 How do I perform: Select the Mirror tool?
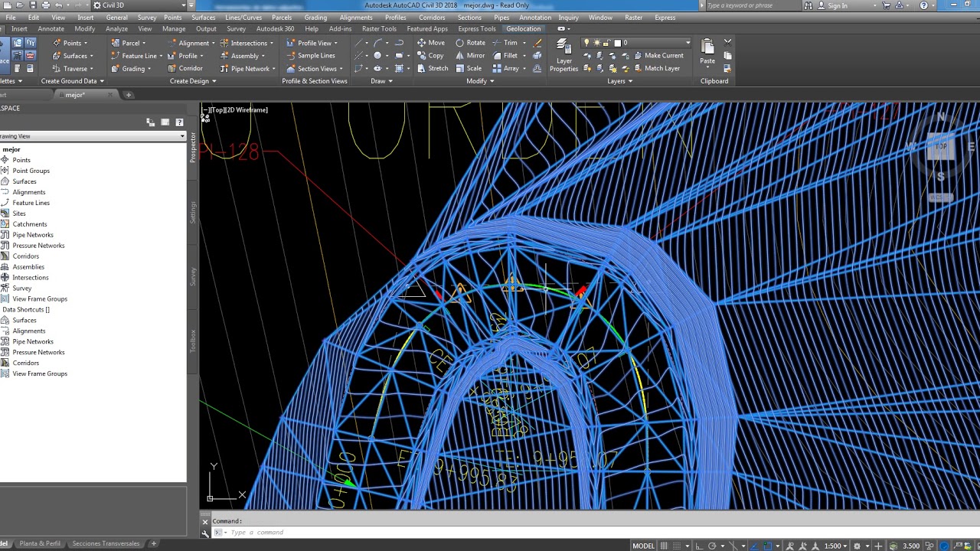[x=469, y=55]
